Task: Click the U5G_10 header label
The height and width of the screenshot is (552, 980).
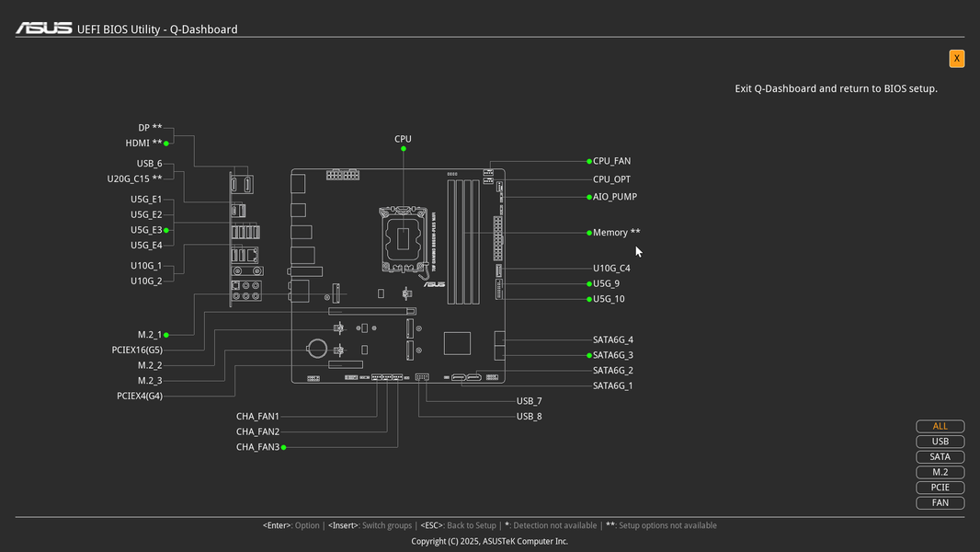Action: (608, 299)
